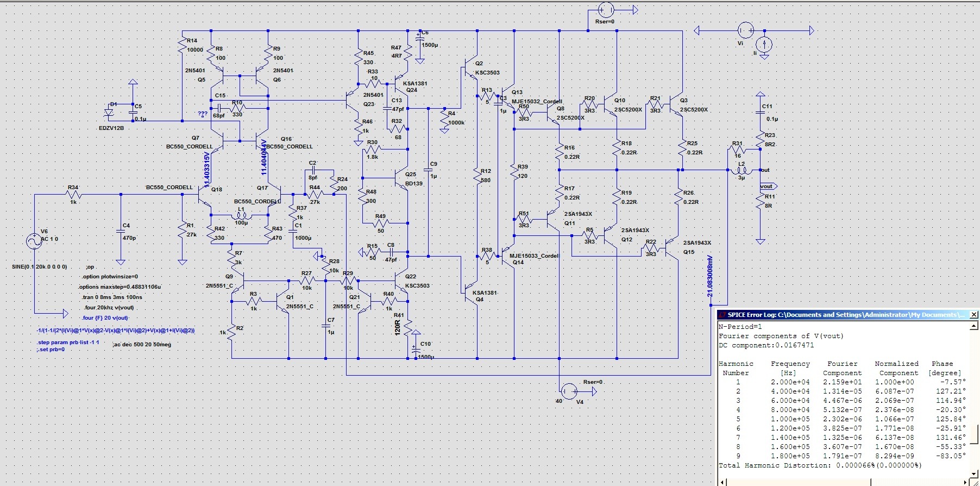Click 'Total Harmonic Distortion' line in log
The width and height of the screenshot is (980, 486).
click(820, 465)
